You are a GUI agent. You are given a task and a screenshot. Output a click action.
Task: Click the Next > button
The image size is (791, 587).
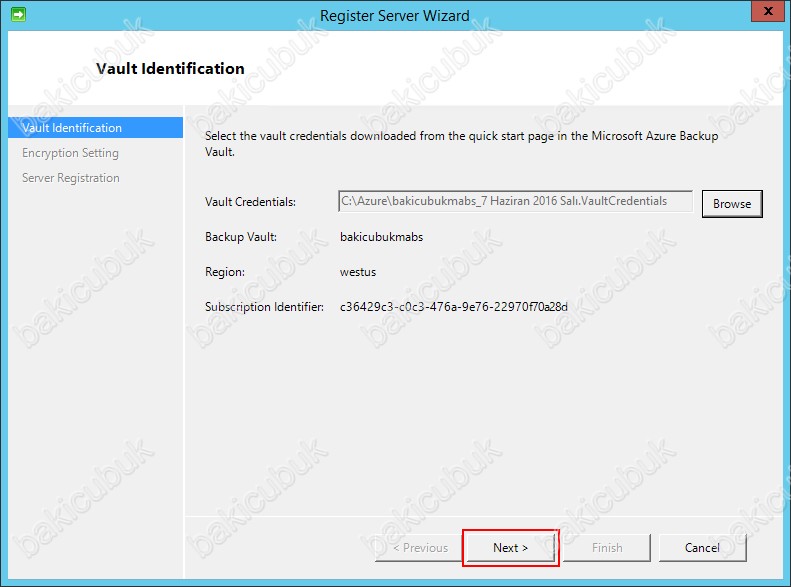511,548
